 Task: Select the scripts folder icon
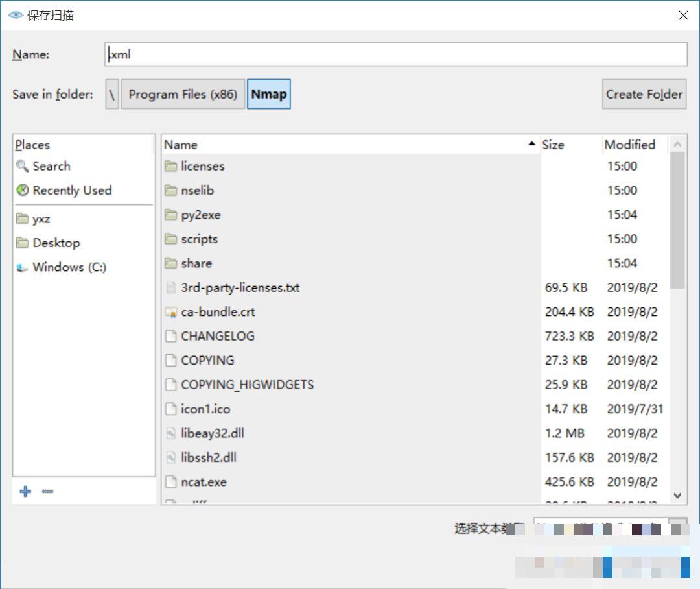click(170, 239)
